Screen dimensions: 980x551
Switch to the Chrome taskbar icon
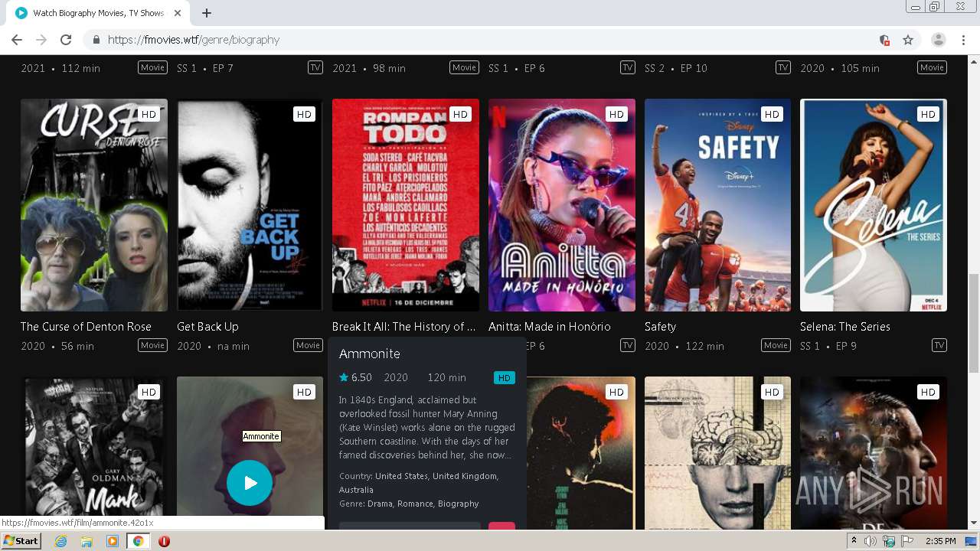tap(138, 541)
